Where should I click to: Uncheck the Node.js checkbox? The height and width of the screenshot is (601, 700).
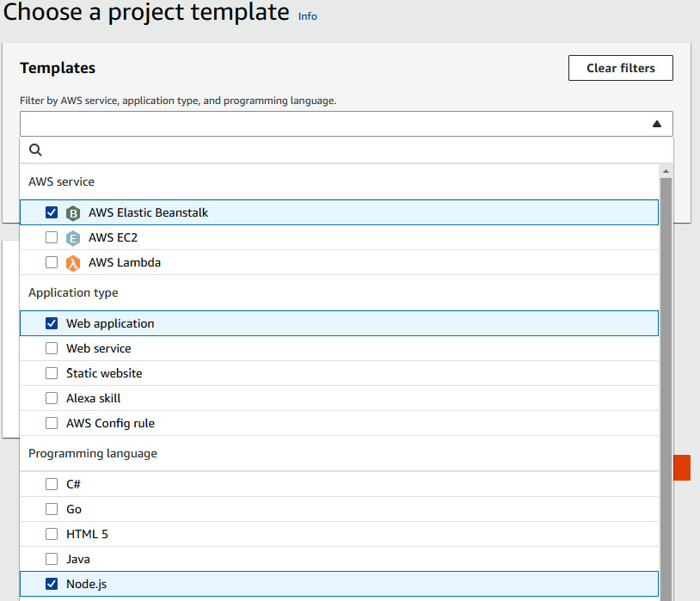point(52,584)
